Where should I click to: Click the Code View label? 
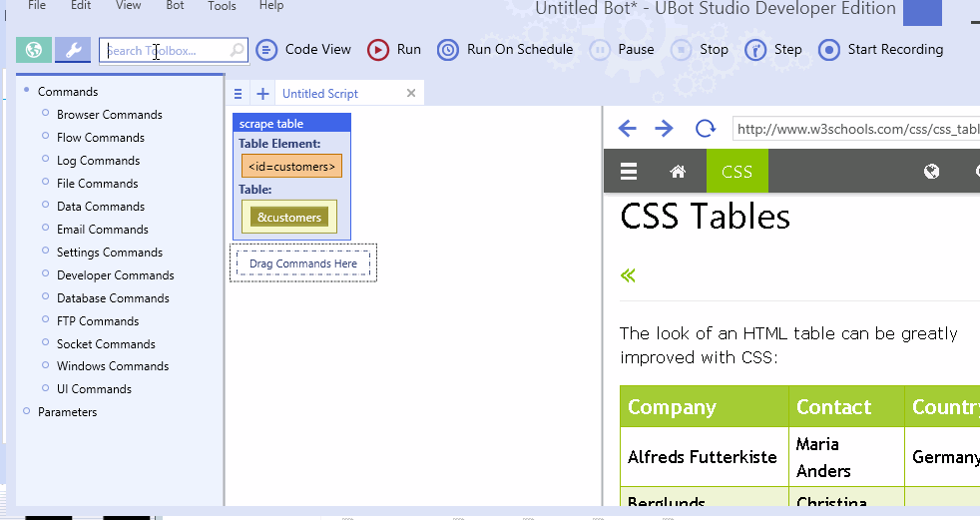[318, 49]
